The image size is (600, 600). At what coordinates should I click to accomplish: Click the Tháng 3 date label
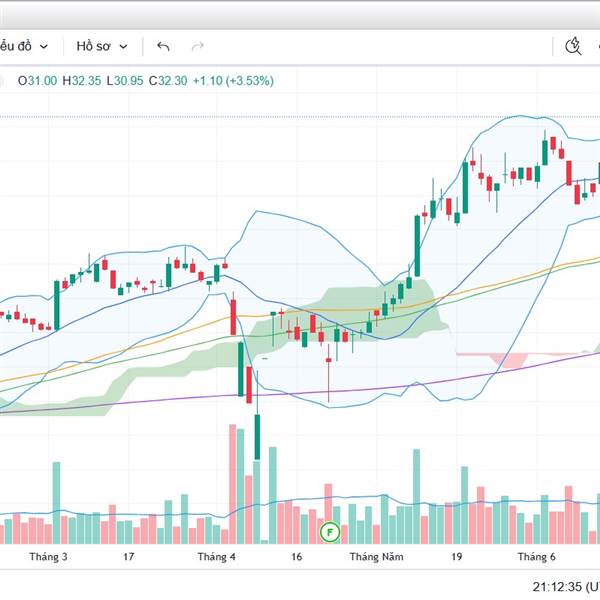(49, 556)
